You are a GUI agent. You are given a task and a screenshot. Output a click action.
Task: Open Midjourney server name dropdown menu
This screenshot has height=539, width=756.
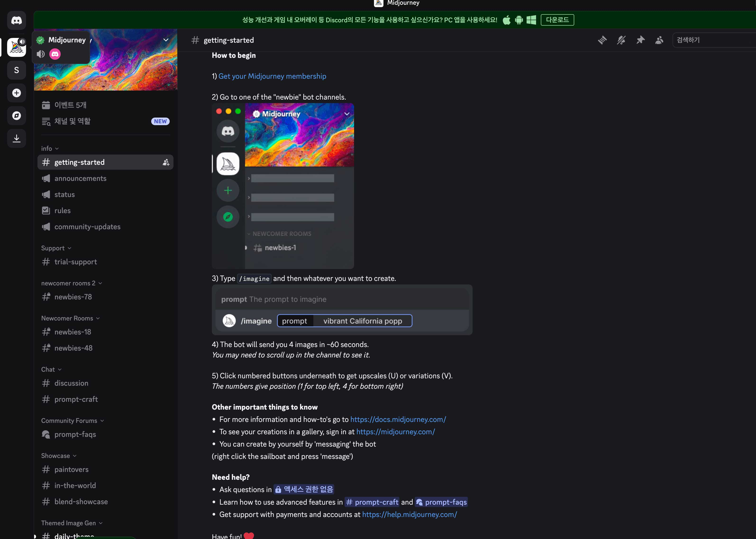(x=166, y=40)
